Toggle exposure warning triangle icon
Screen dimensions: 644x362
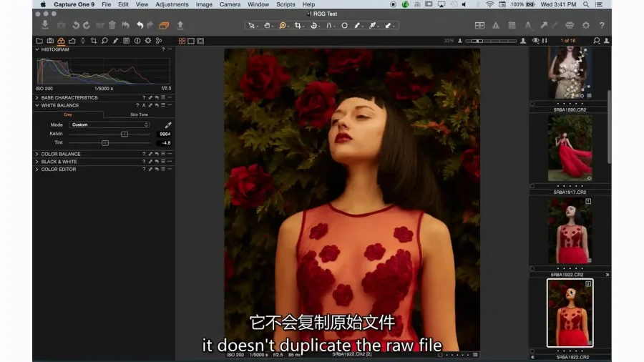click(496, 26)
